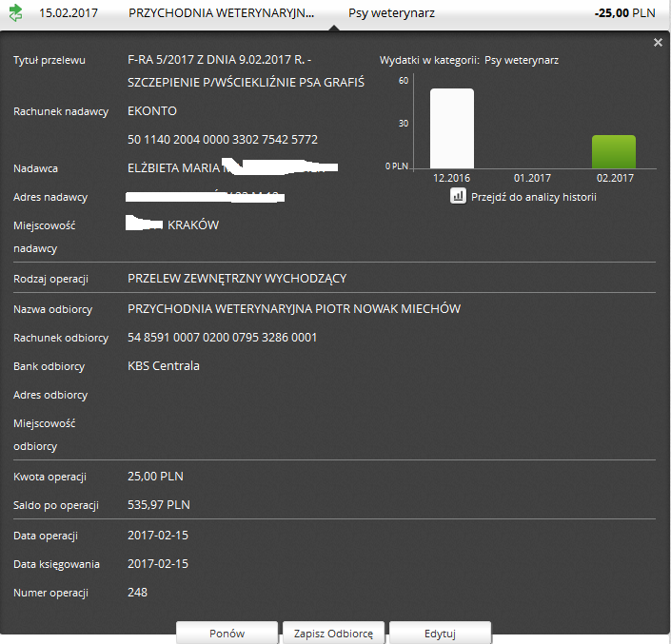Click the Zapisz Odbiorcę button
The width and height of the screenshot is (671, 644).
click(x=333, y=633)
